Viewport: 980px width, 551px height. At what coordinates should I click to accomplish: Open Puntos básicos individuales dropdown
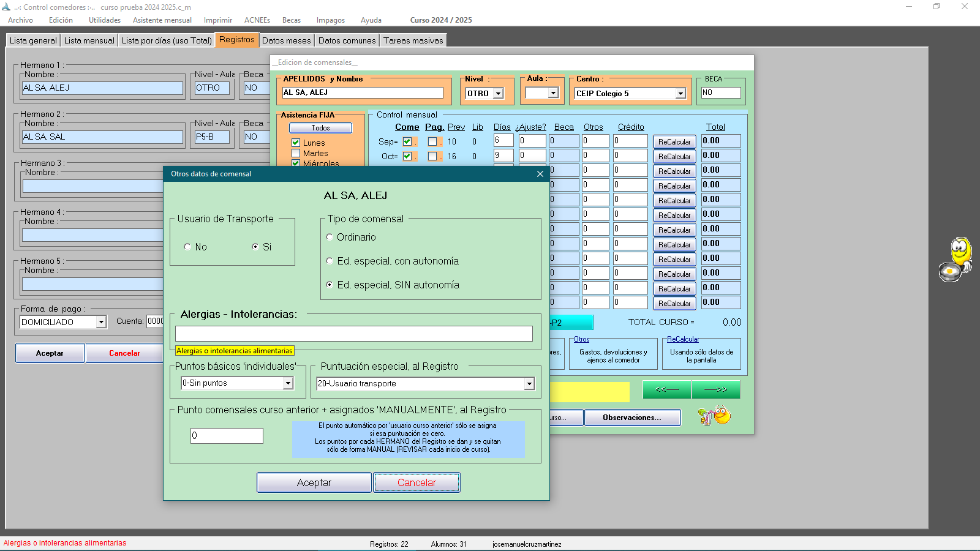click(288, 383)
